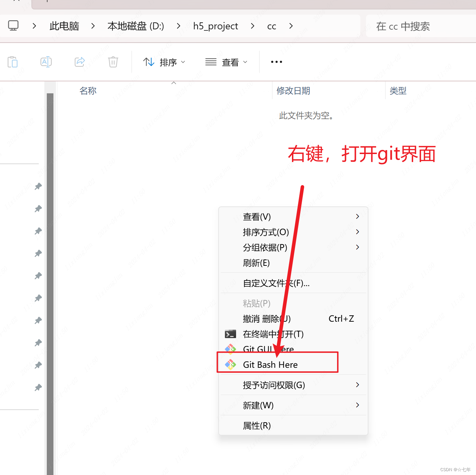Expand chevron after 此电脑 in breadcrumb
Viewport: 476px width, 475px height.
tap(93, 26)
